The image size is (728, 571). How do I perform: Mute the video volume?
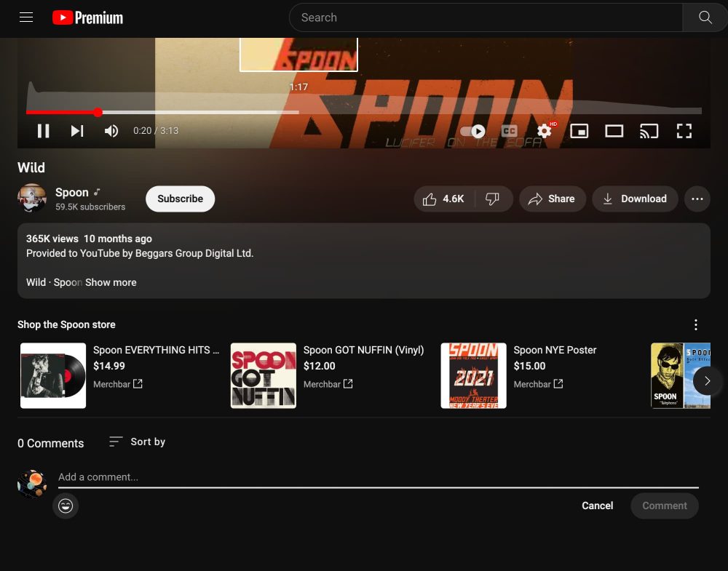111,131
